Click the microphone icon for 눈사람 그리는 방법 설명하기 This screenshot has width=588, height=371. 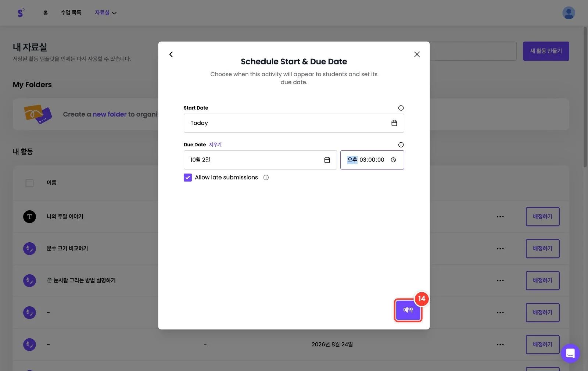point(30,281)
